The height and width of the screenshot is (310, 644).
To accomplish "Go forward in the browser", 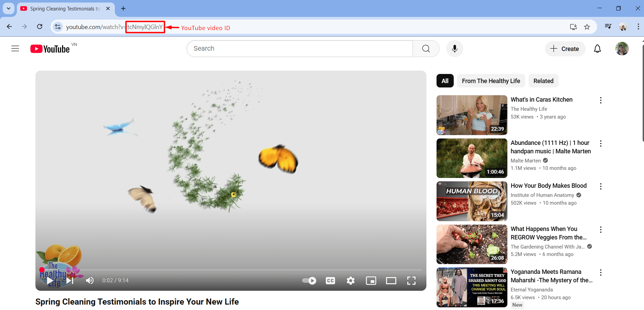I will [24, 27].
